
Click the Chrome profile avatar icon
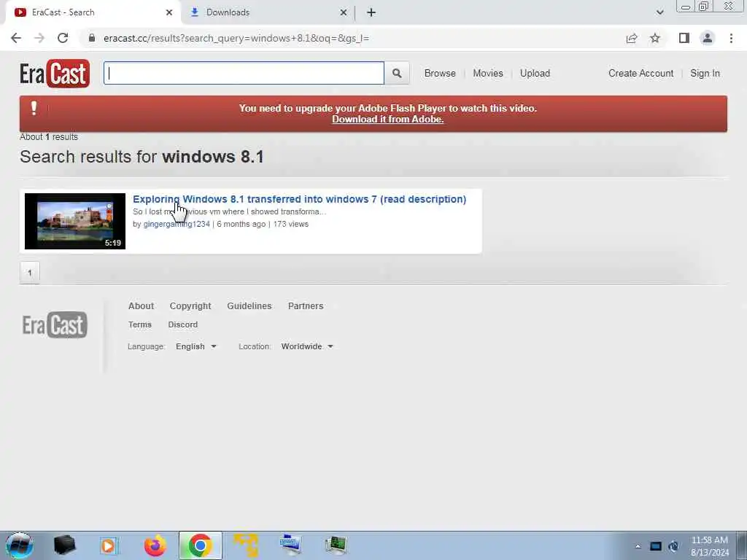[x=708, y=38]
